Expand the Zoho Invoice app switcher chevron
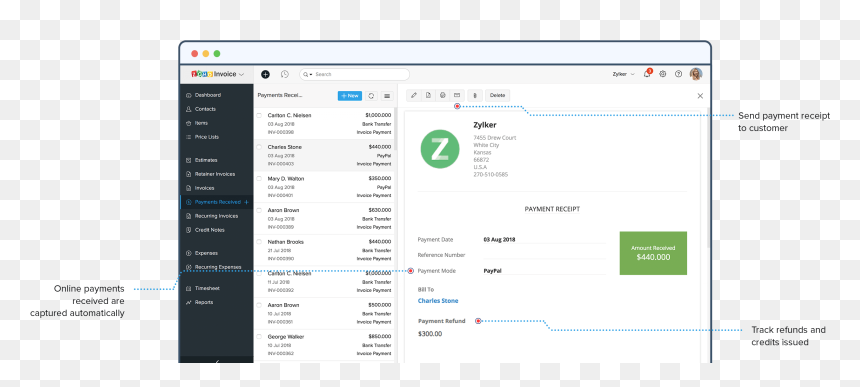 click(241, 75)
